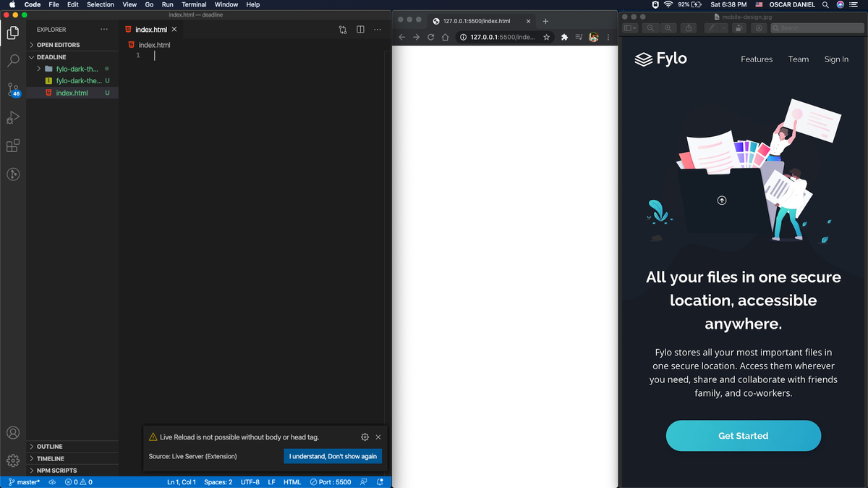This screenshot has height=488, width=868.
Task: Click the index.html breadcrumb
Action: (149, 45)
